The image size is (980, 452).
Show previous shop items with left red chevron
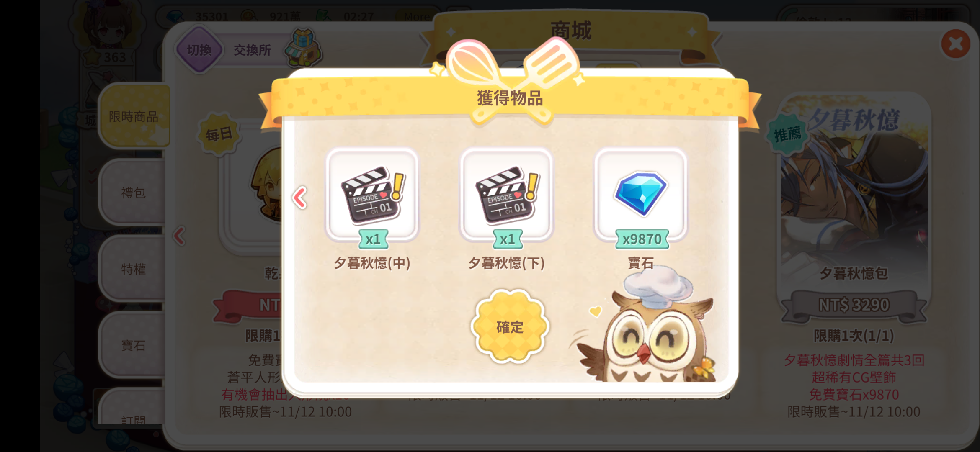point(179,236)
